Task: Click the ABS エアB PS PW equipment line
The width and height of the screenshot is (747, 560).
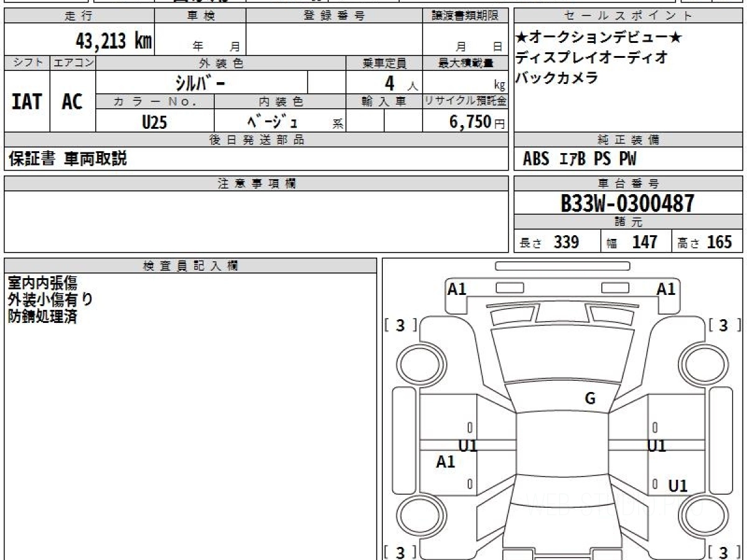Action: (x=580, y=159)
